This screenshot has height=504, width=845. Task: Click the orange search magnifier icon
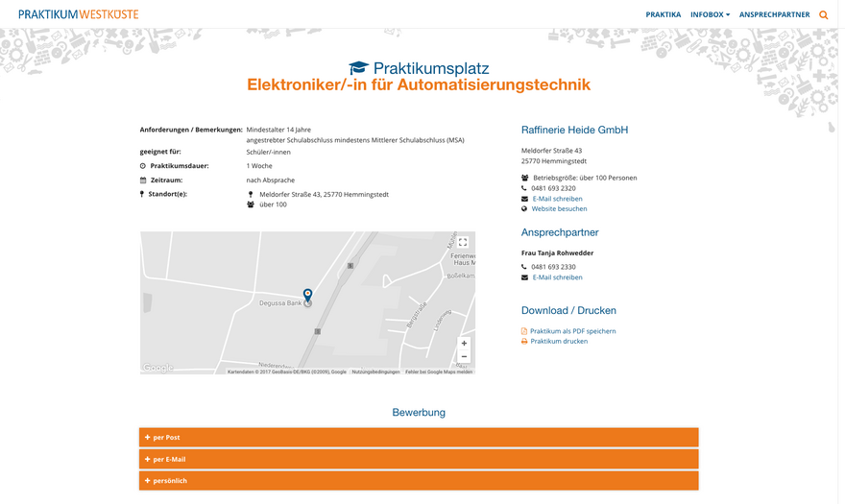(823, 14)
